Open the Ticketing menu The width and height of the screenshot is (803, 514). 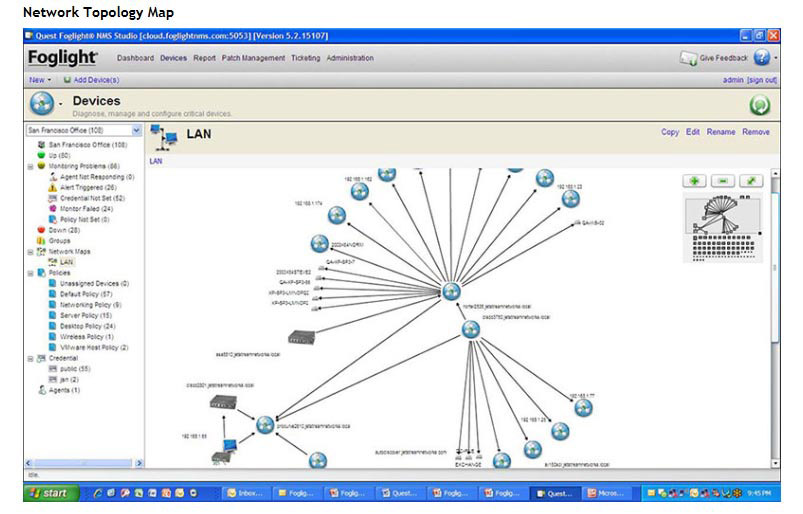(306, 58)
